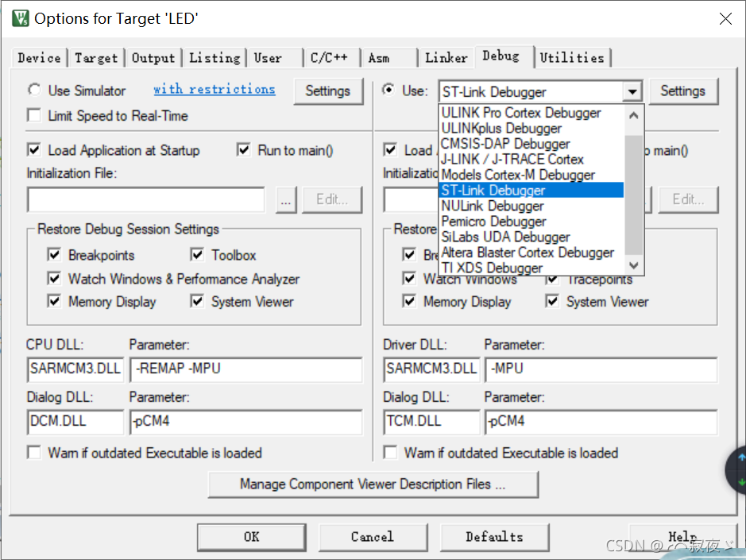Click the -REMAP -MPU parameter field

point(245,369)
